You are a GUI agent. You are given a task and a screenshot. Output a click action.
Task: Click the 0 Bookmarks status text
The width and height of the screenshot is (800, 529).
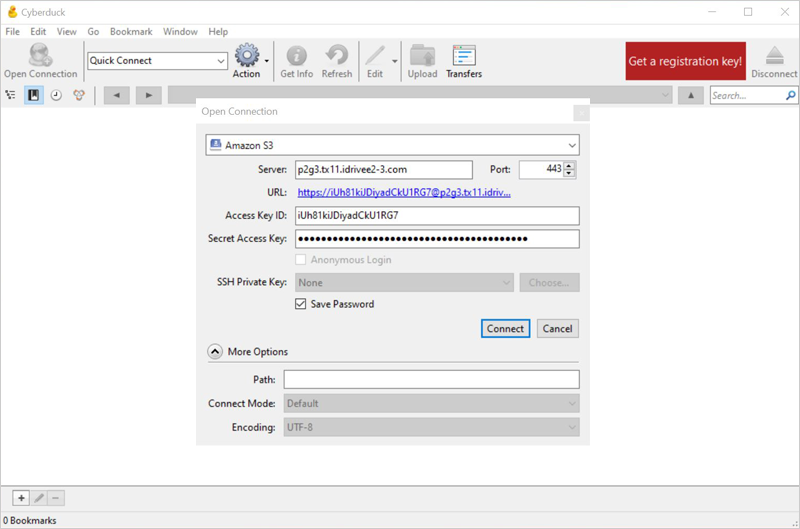30,520
